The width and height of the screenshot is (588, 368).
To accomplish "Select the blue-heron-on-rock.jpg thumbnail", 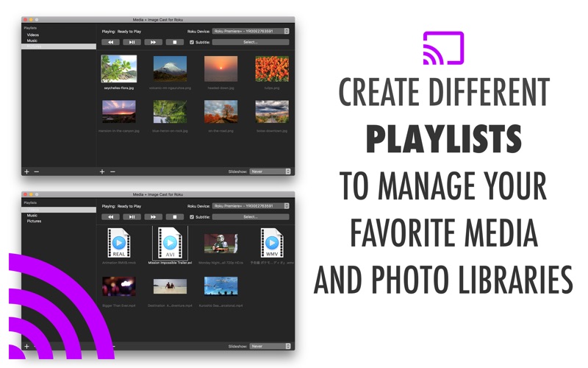I will pyautogui.click(x=170, y=112).
